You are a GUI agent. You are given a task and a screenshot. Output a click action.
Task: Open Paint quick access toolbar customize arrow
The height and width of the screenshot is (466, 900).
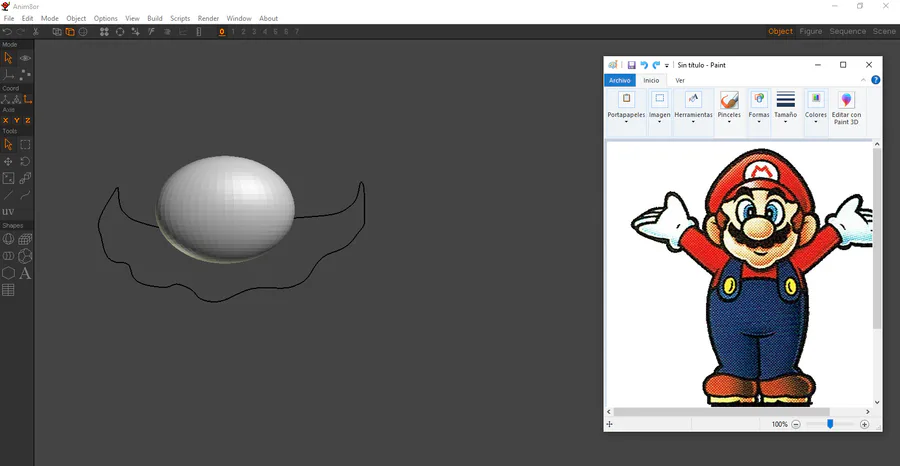point(667,66)
